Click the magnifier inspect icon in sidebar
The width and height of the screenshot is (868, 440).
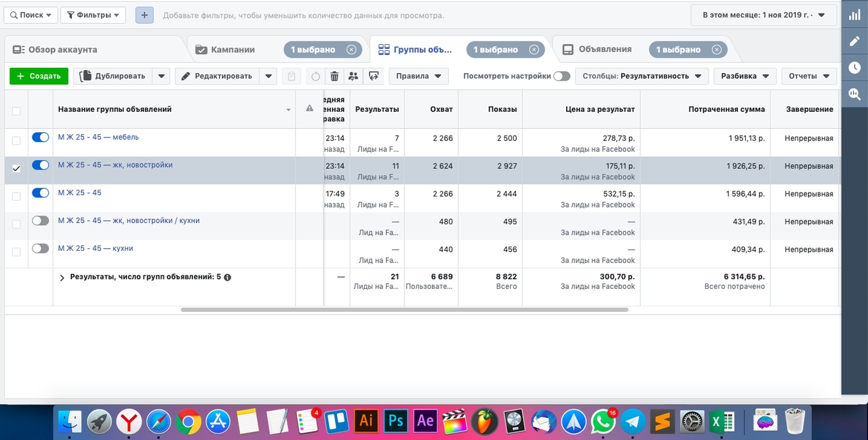point(854,94)
